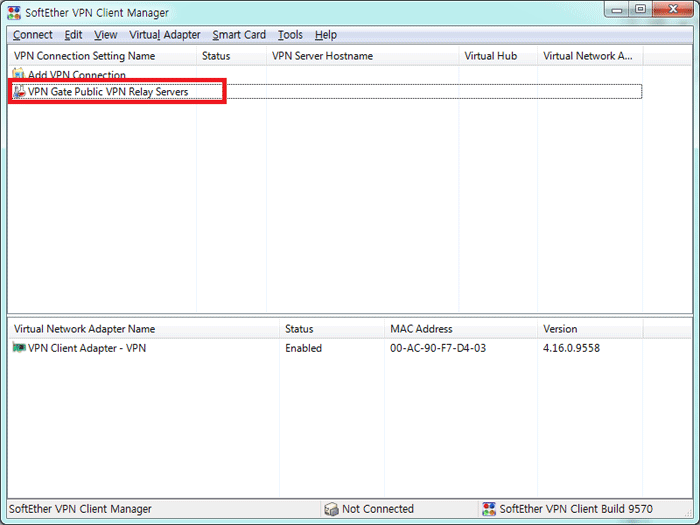Select the VPN Gate Public Relay Servers icon
Image resolution: width=700 pixels, height=525 pixels.
(x=19, y=92)
